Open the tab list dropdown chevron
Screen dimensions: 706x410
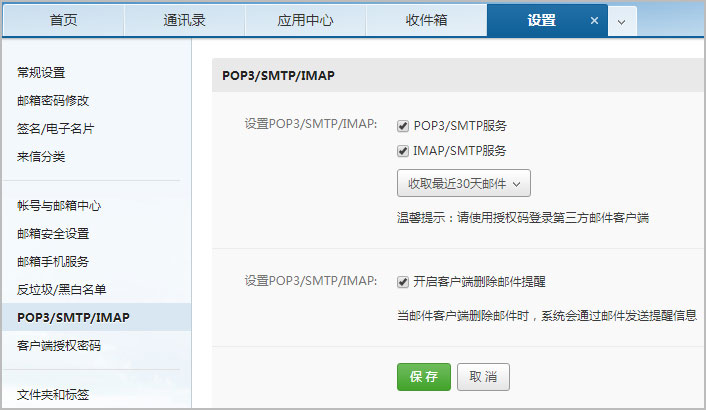[x=621, y=22]
